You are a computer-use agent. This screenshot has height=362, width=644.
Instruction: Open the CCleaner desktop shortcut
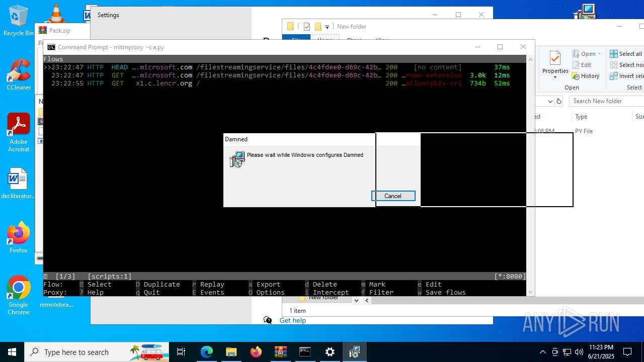point(18,74)
